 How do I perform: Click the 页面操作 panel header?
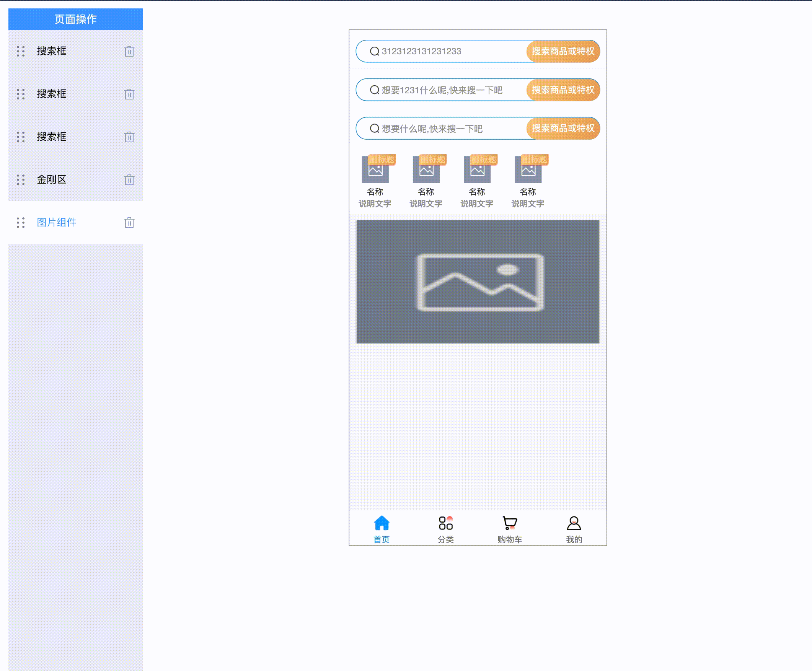tap(76, 20)
